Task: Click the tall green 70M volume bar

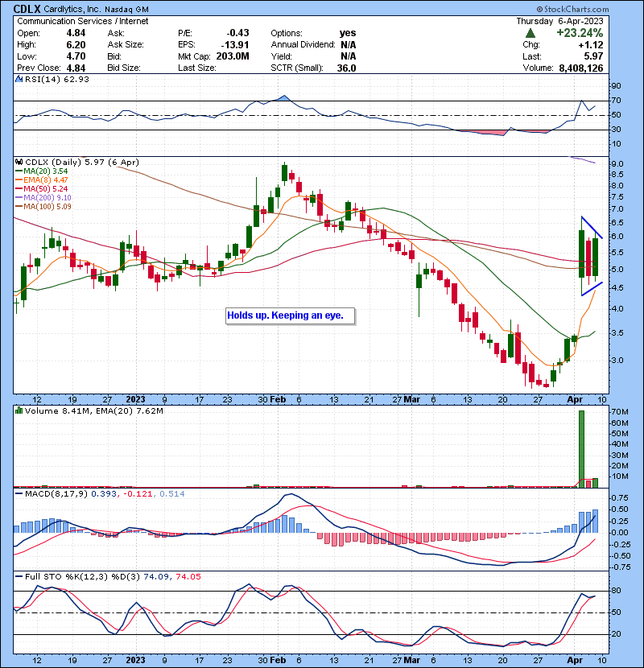Action: (581, 449)
